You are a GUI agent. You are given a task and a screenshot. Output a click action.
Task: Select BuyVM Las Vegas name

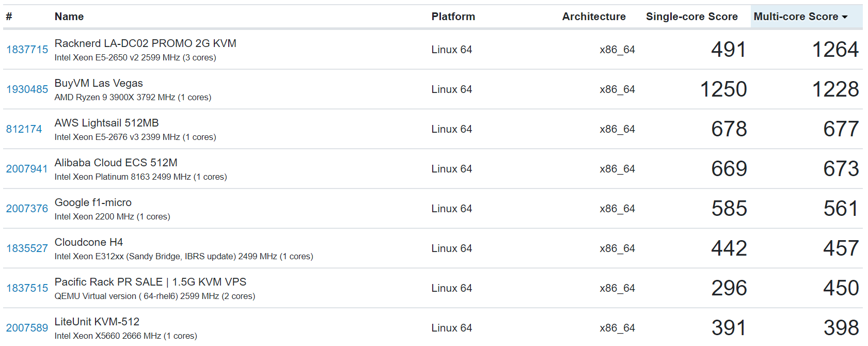(x=99, y=83)
